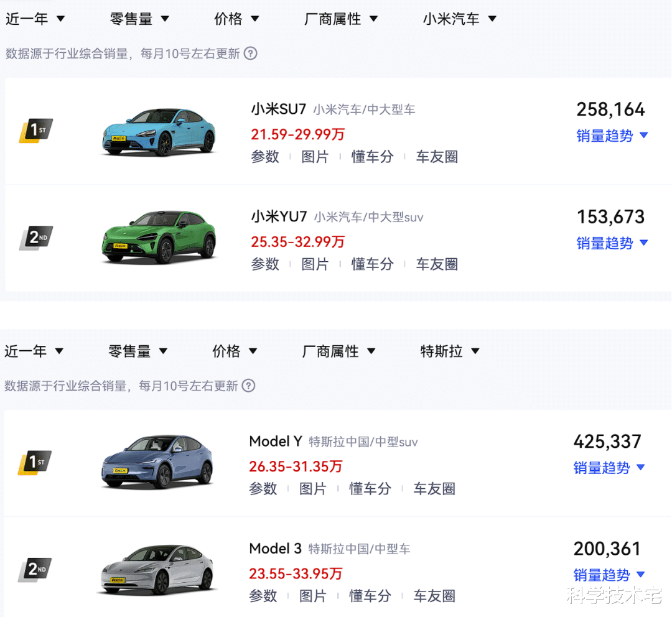Open 参数 for Model 3
This screenshot has height=617, width=672.
point(263,596)
